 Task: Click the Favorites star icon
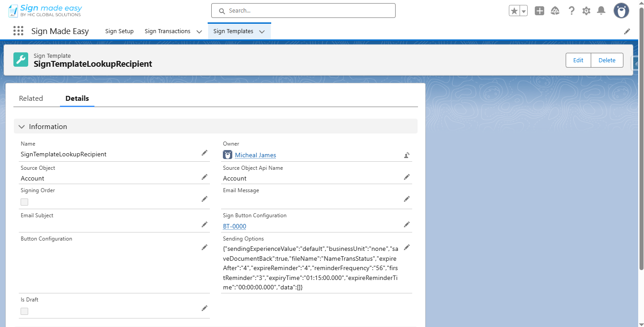point(514,11)
